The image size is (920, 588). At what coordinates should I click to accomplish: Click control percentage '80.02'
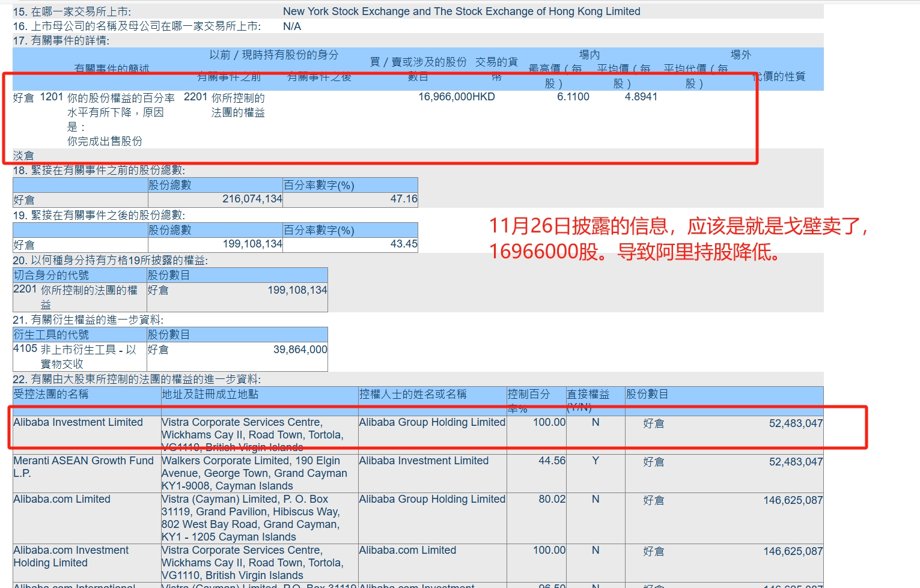click(552, 499)
